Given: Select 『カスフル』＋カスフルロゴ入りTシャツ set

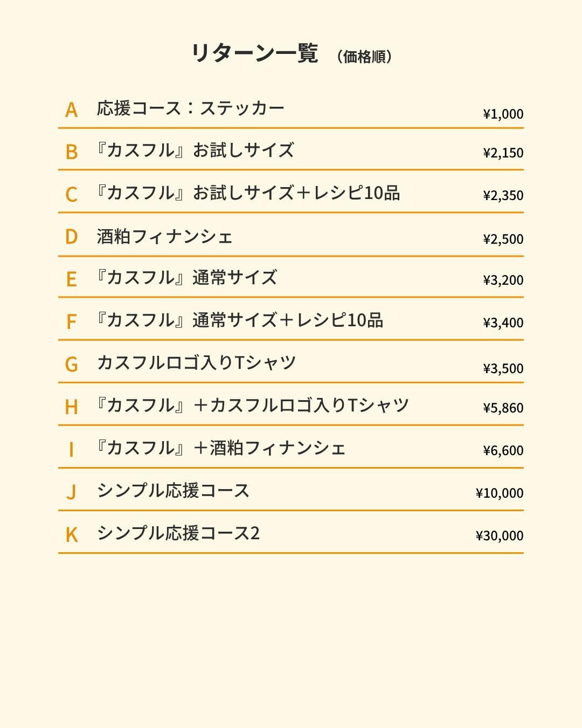Looking at the screenshot, I should 252,406.
